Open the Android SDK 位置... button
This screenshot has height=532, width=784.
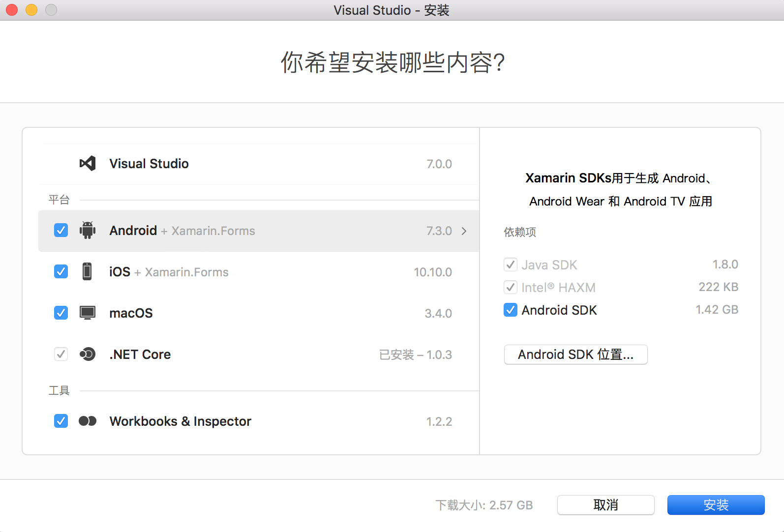click(x=576, y=355)
